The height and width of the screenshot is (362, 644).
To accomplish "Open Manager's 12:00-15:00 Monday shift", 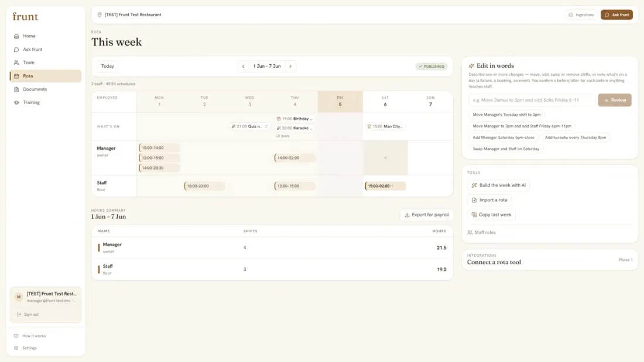I will tap(159, 157).
